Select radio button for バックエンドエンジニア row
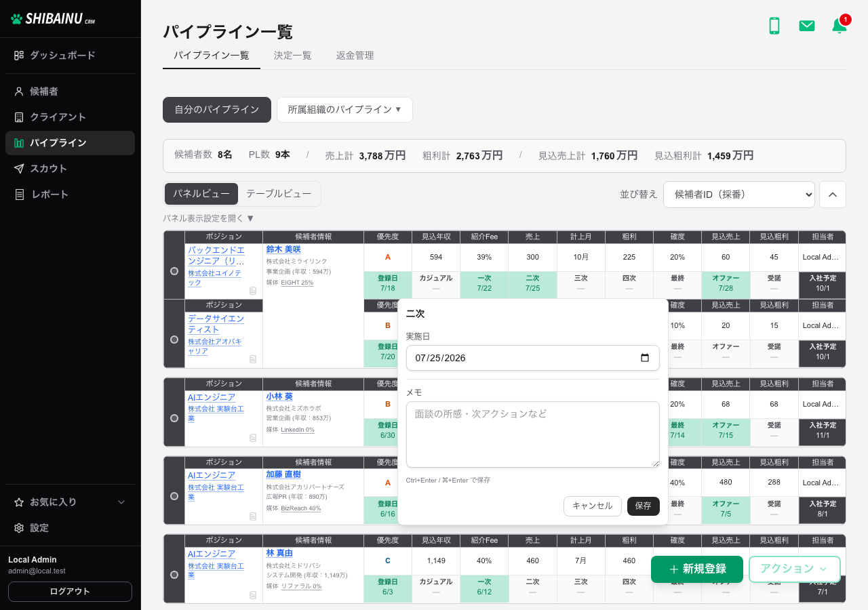868x610 pixels. (x=174, y=271)
